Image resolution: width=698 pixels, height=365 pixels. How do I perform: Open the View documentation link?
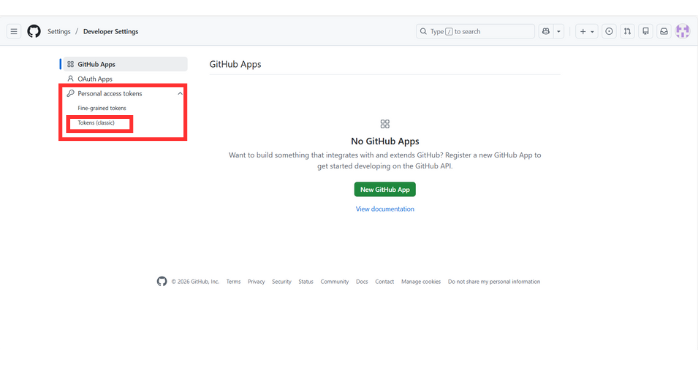[x=385, y=209]
